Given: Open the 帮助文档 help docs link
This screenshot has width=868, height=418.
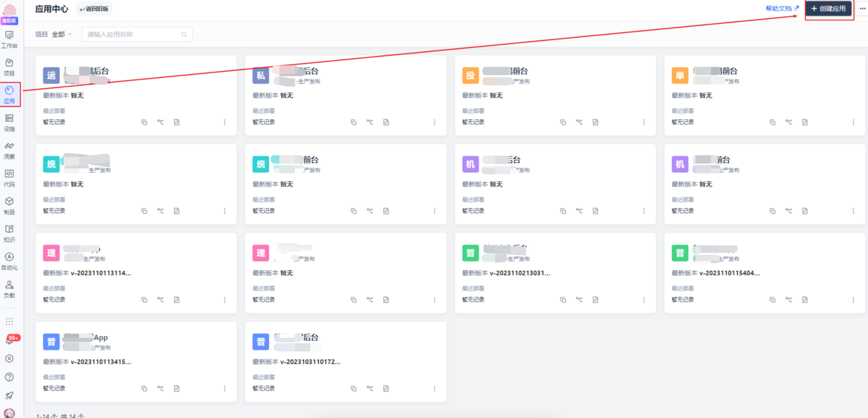Looking at the screenshot, I should click(x=782, y=9).
